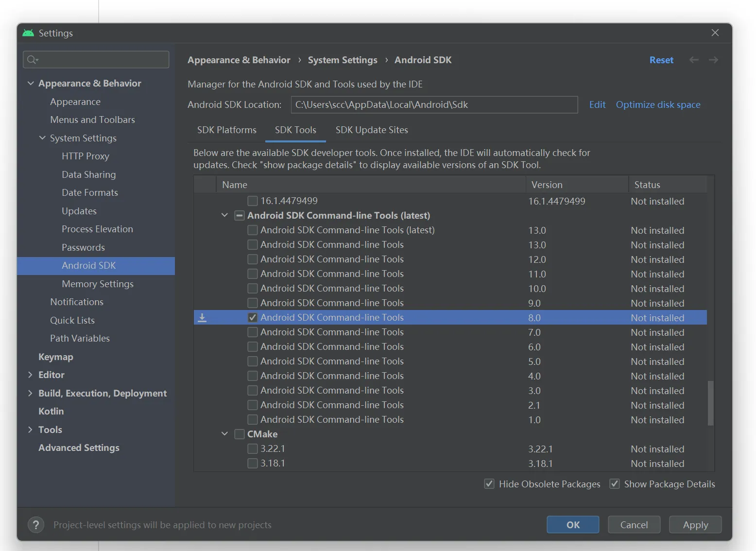756x551 pixels.
Task: Click the Edit SDK location link
Action: click(x=597, y=104)
